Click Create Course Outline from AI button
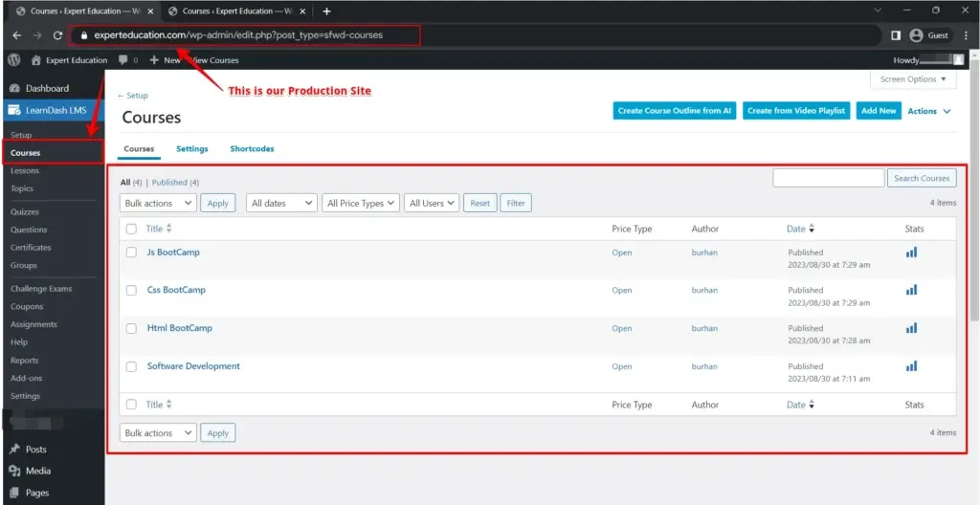 pos(675,111)
